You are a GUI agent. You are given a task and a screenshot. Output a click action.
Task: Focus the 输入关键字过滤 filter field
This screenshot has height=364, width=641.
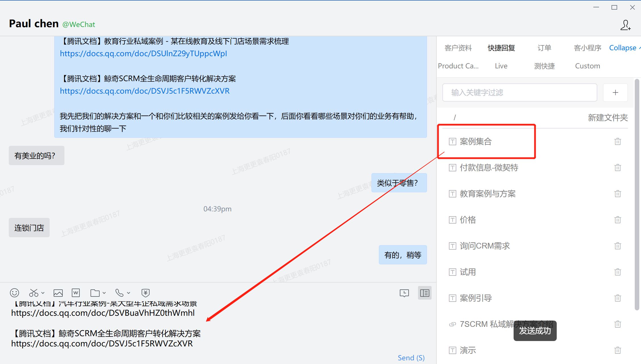(520, 92)
